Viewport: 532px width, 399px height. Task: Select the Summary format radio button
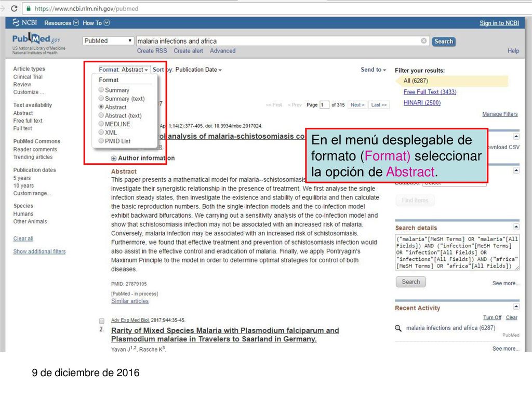point(101,90)
